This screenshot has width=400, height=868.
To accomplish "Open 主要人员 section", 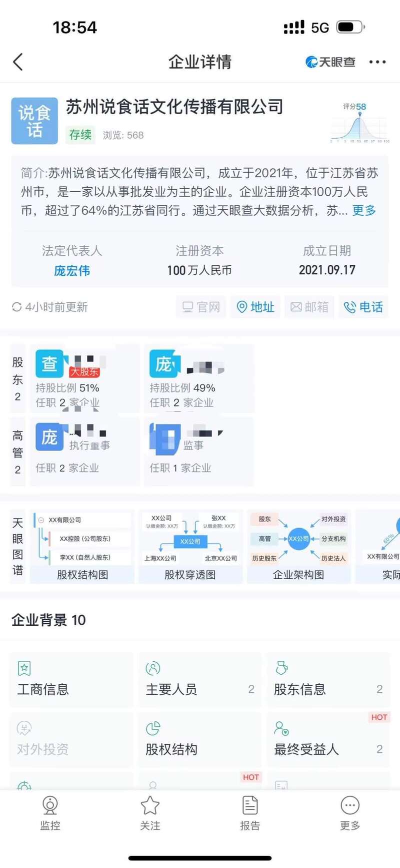I will pyautogui.click(x=200, y=680).
